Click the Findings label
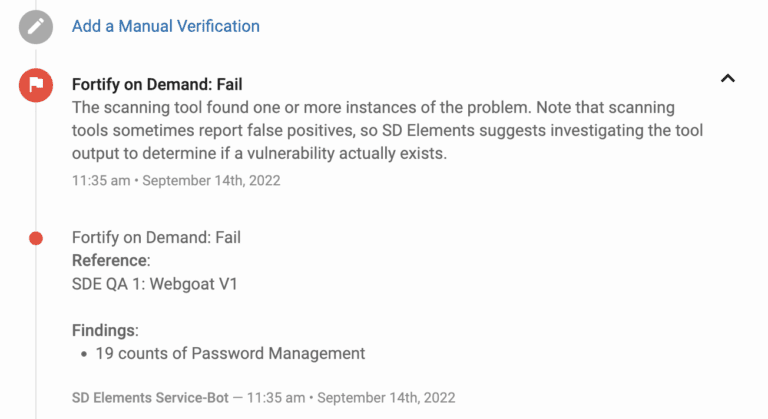 (x=105, y=330)
